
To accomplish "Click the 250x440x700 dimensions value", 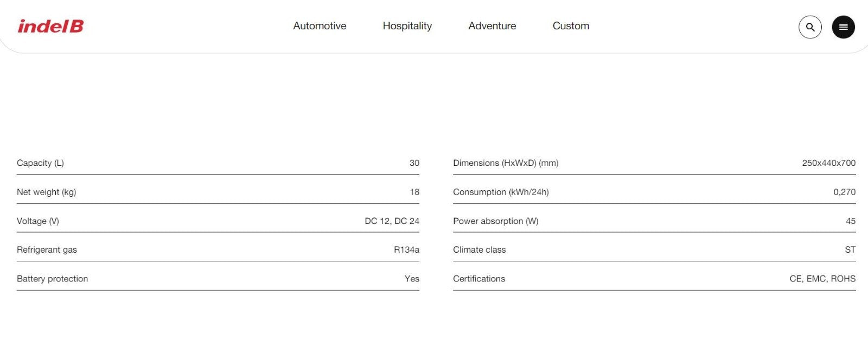I will (828, 163).
